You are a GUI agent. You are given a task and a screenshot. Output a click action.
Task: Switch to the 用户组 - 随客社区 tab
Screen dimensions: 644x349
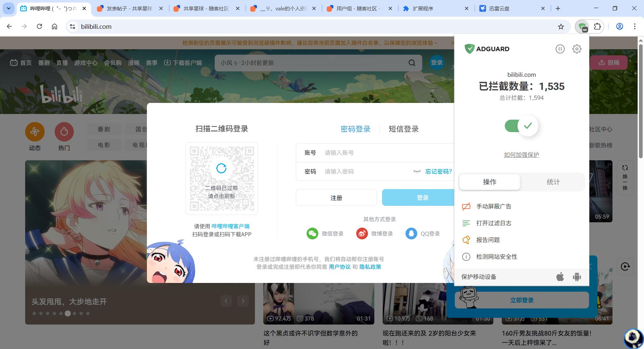[x=359, y=8]
